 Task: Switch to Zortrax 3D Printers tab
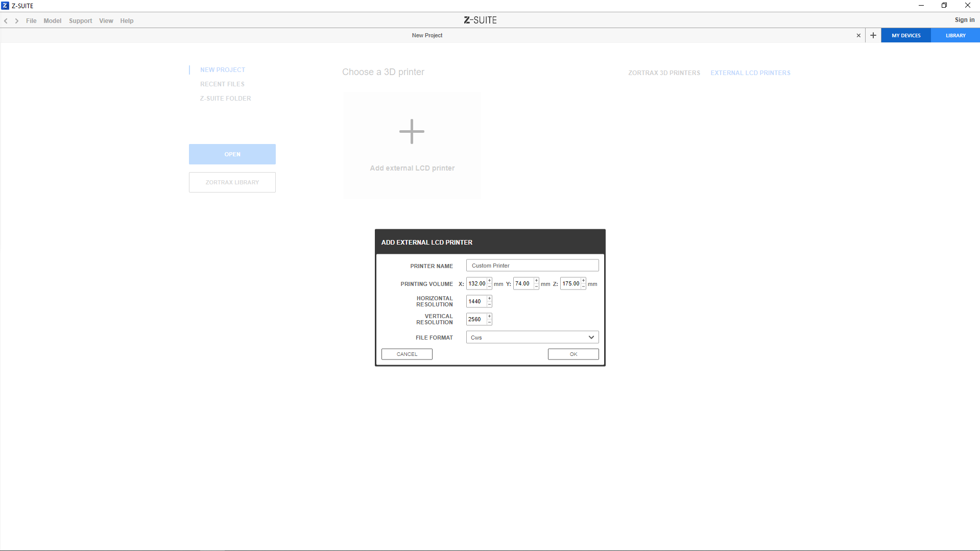coord(664,73)
